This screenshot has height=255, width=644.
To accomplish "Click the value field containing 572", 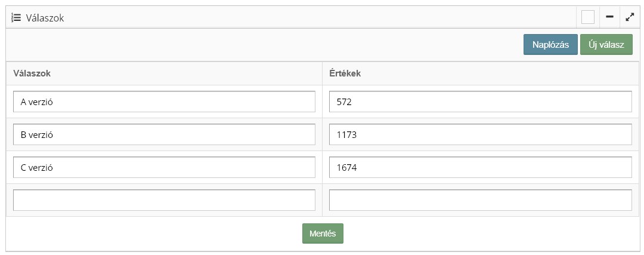I will coord(480,102).
